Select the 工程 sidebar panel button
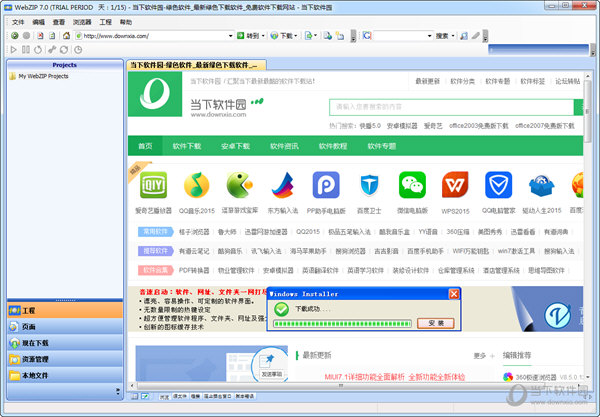This screenshot has height=417, width=600. (65, 310)
